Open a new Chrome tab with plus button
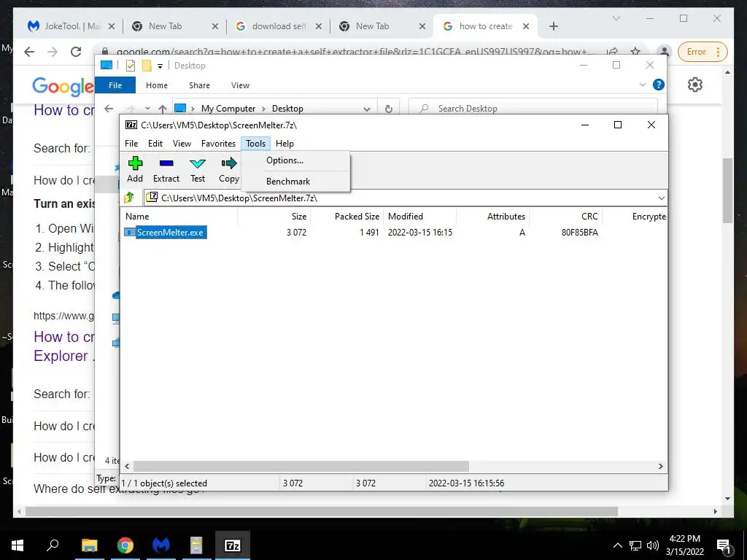Viewport: 747px width, 560px height. tap(553, 26)
